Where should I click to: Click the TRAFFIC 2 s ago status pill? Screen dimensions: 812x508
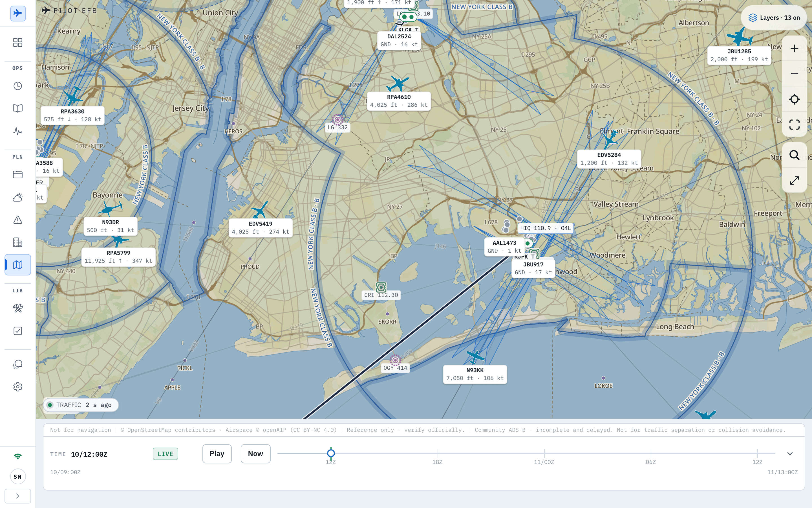81,405
